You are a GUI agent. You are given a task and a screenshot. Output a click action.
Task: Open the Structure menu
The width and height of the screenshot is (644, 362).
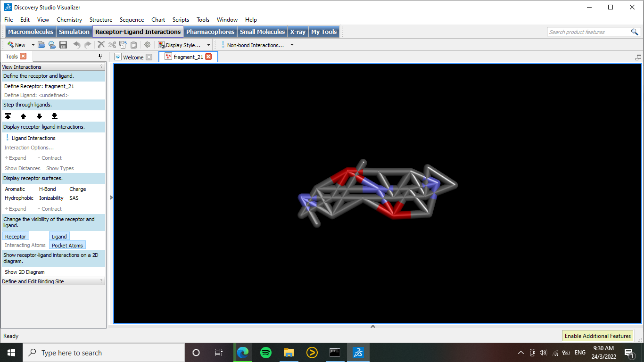coord(101,20)
